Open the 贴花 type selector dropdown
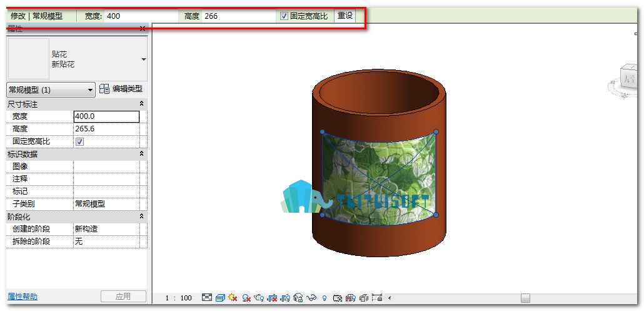The height and width of the screenshot is (311, 644). click(143, 59)
